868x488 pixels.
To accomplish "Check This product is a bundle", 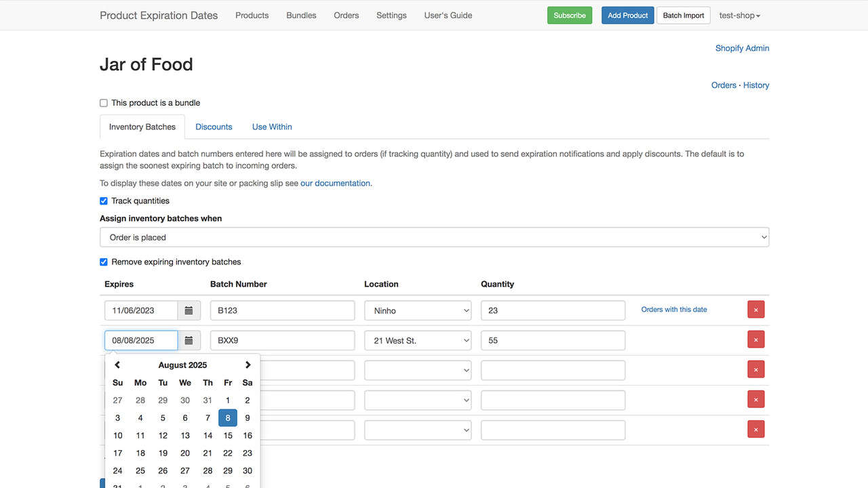I will tap(103, 102).
